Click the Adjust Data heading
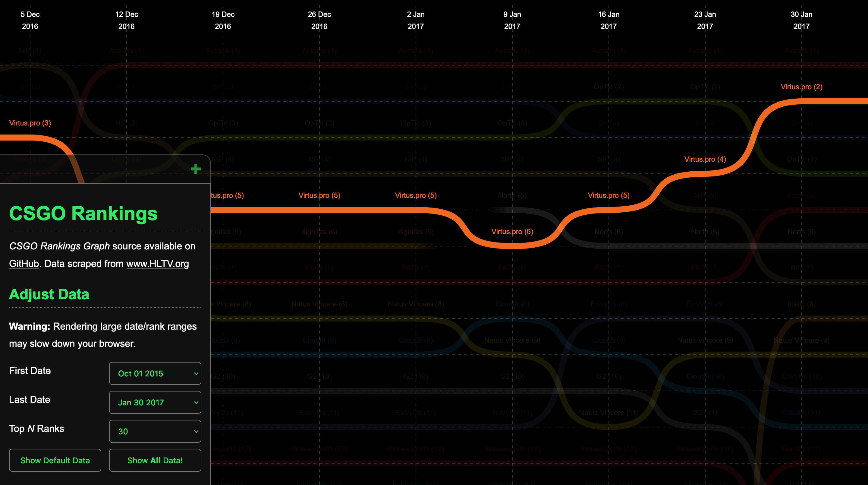868x485 pixels. [49, 294]
